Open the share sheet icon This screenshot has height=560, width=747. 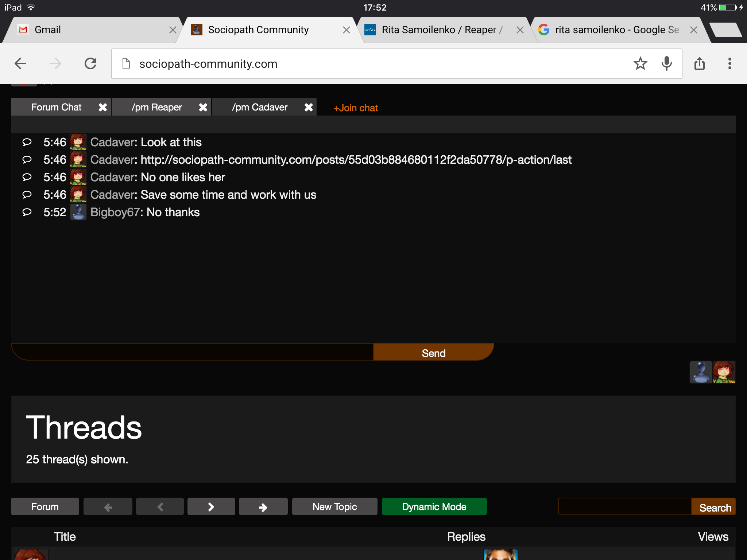pos(699,63)
